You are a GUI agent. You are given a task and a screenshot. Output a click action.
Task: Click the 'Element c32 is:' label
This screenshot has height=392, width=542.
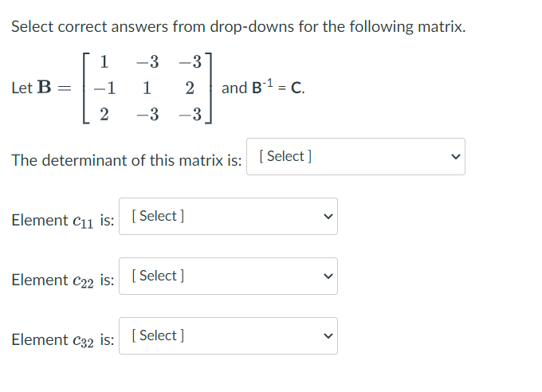[63, 339]
